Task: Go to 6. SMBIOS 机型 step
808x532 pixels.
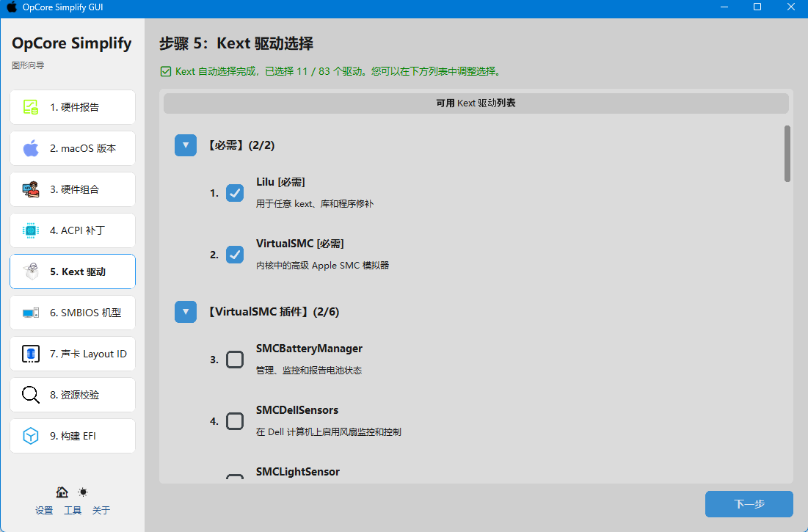Action: (x=73, y=313)
